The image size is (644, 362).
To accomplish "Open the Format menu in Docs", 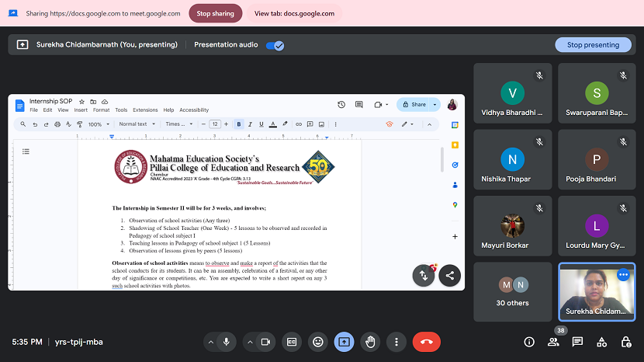I will [101, 110].
